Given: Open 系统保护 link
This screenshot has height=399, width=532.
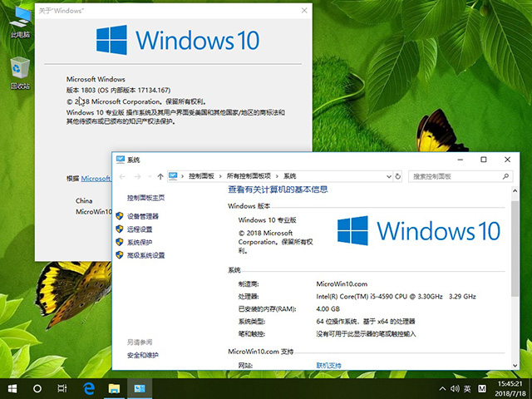Looking at the screenshot, I should (140, 242).
